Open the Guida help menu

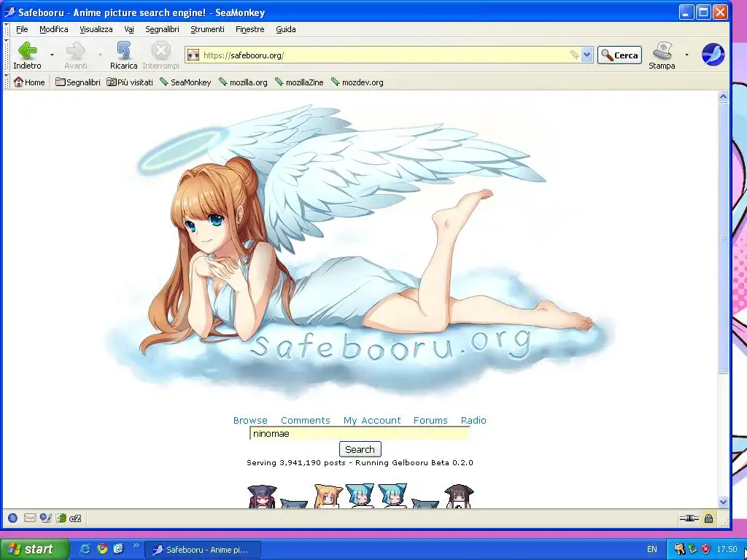(x=286, y=29)
